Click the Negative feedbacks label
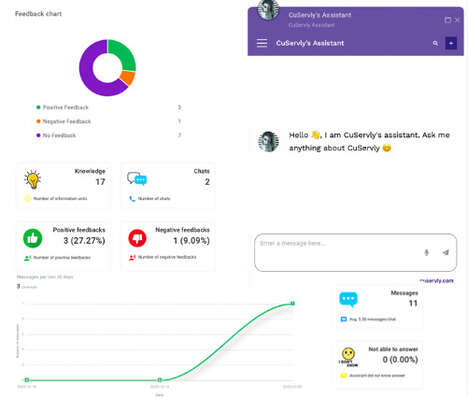This screenshot has height=397, width=468. pyautogui.click(x=183, y=230)
